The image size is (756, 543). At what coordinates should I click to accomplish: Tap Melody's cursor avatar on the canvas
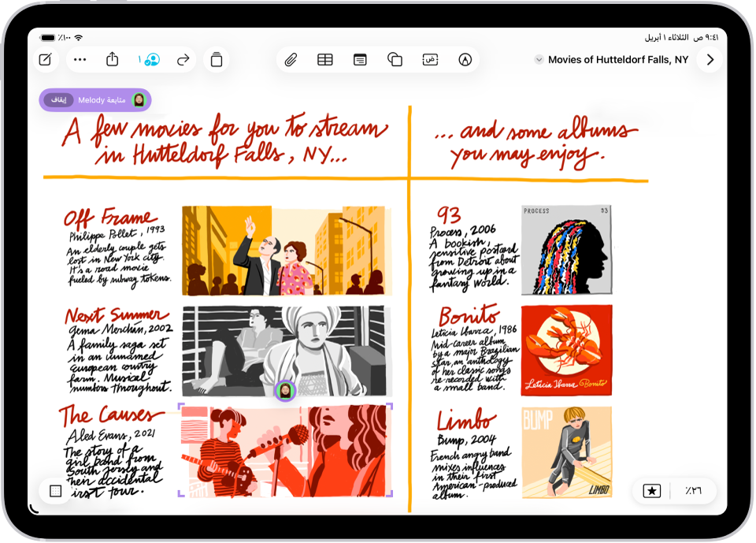[x=285, y=390]
